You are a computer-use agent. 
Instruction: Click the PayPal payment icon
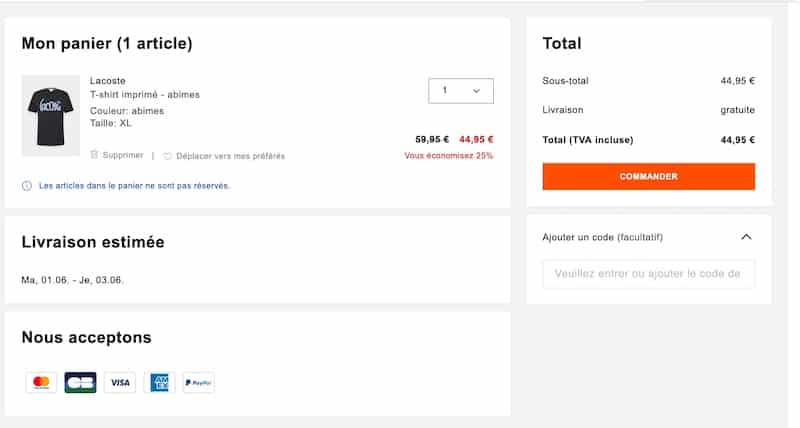point(198,382)
